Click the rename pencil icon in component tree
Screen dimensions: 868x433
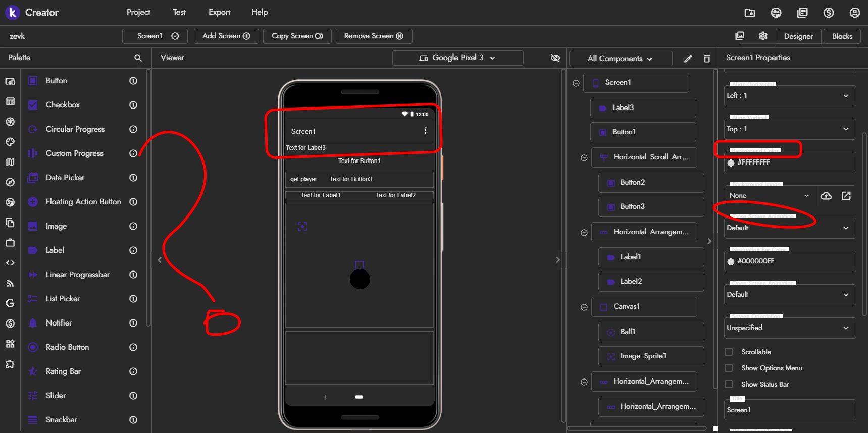click(x=688, y=59)
